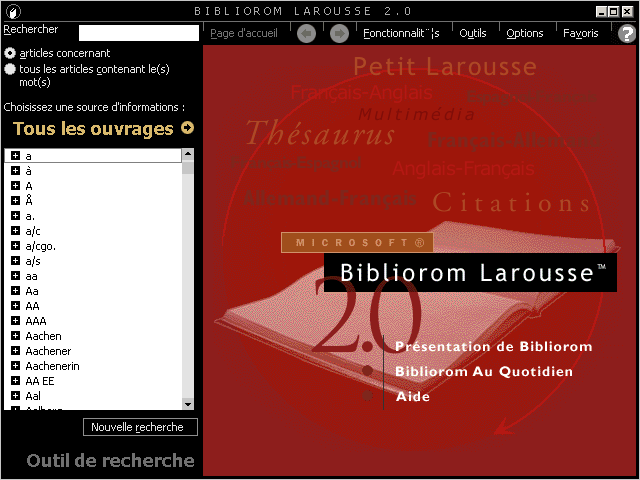Expand the 'a/c' list entry
This screenshot has width=640, height=480.
tap(16, 231)
